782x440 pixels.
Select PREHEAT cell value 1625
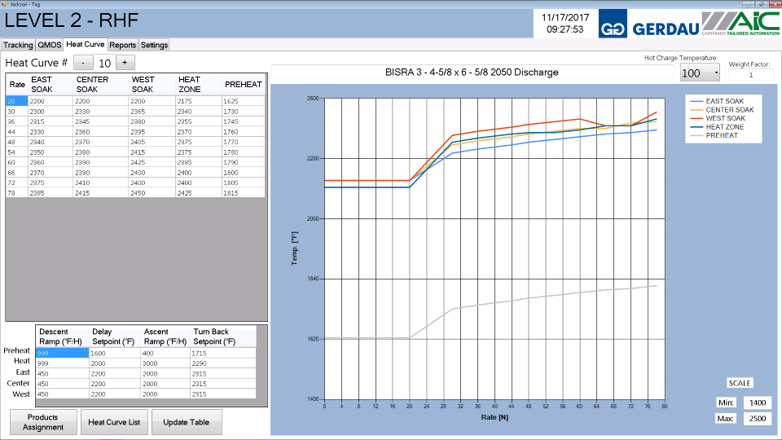(x=243, y=101)
